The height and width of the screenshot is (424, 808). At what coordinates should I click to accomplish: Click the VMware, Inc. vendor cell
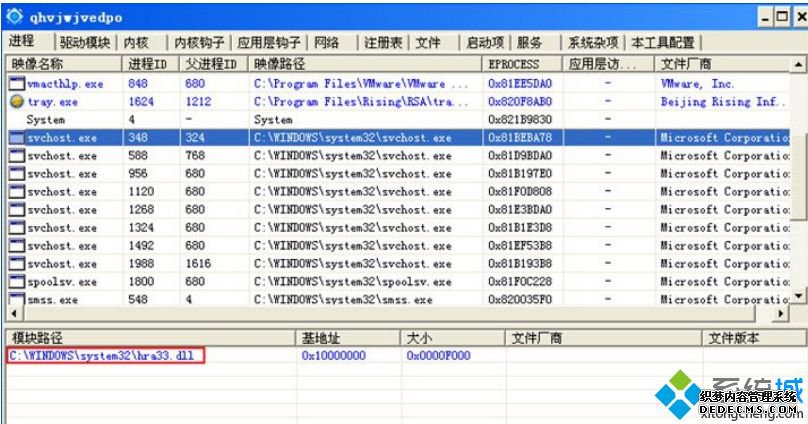(697, 83)
